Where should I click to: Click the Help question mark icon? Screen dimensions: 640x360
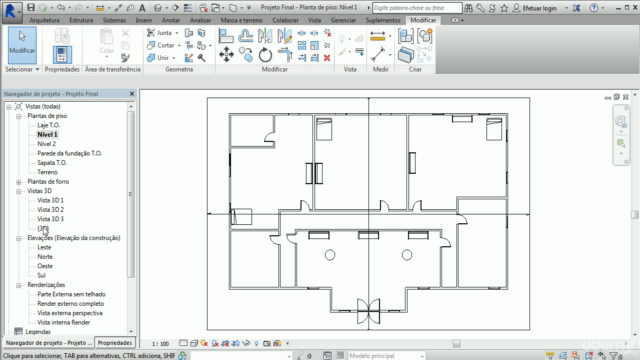[594, 8]
